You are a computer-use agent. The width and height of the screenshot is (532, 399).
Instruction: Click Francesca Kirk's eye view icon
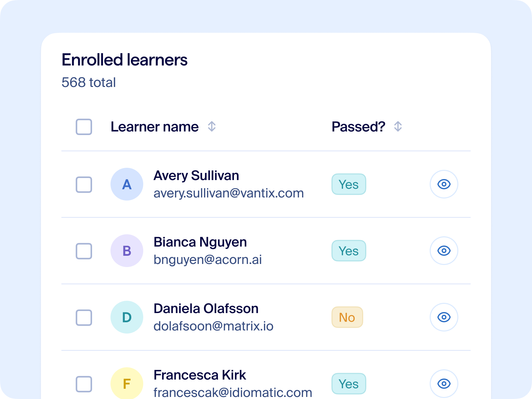click(x=444, y=384)
